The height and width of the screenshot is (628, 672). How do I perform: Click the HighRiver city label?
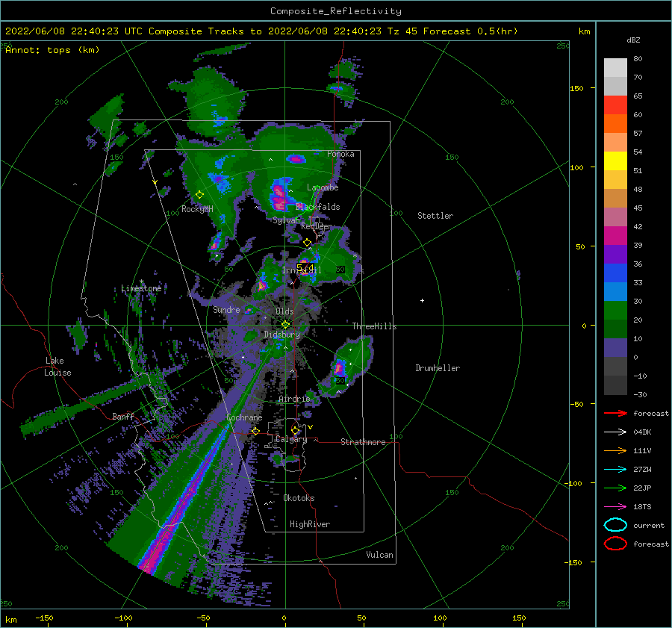(x=310, y=524)
